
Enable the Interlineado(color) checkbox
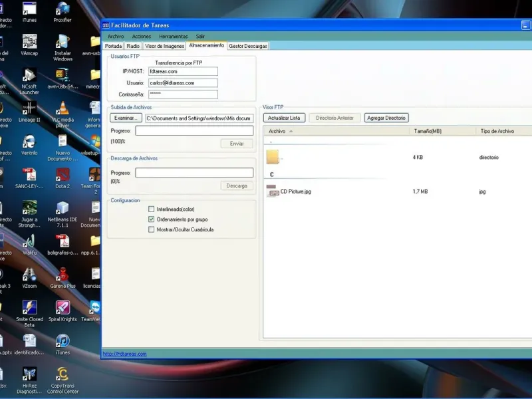152,209
